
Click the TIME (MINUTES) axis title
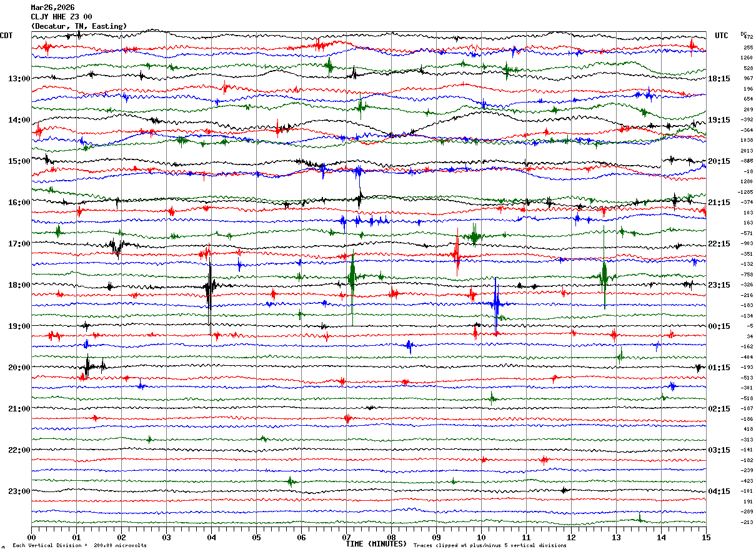tap(376, 544)
